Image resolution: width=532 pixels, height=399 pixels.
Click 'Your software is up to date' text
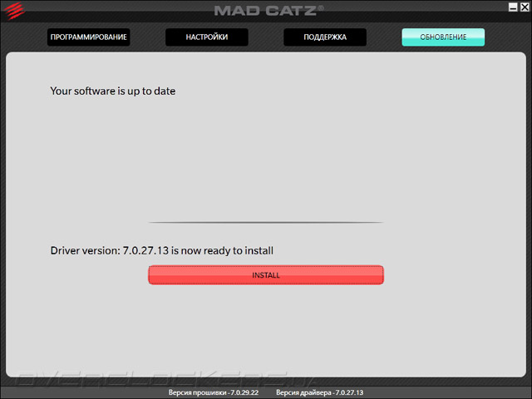coord(113,91)
